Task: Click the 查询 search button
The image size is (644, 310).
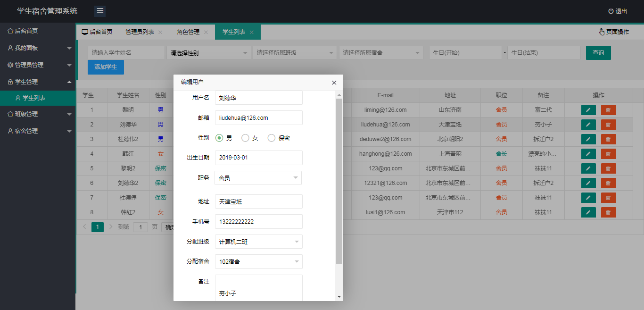Action: pos(598,53)
